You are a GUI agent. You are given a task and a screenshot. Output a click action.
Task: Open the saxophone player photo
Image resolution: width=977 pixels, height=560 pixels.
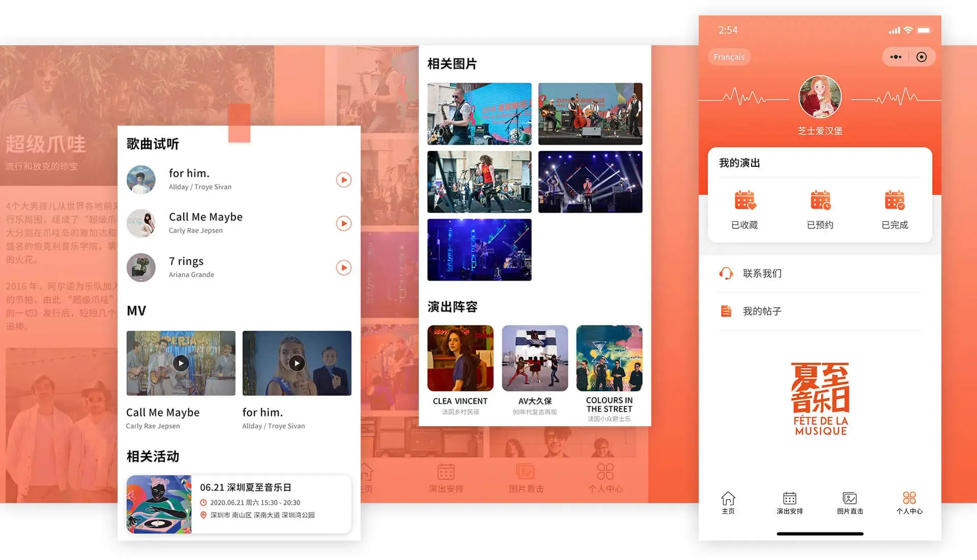coord(479,114)
